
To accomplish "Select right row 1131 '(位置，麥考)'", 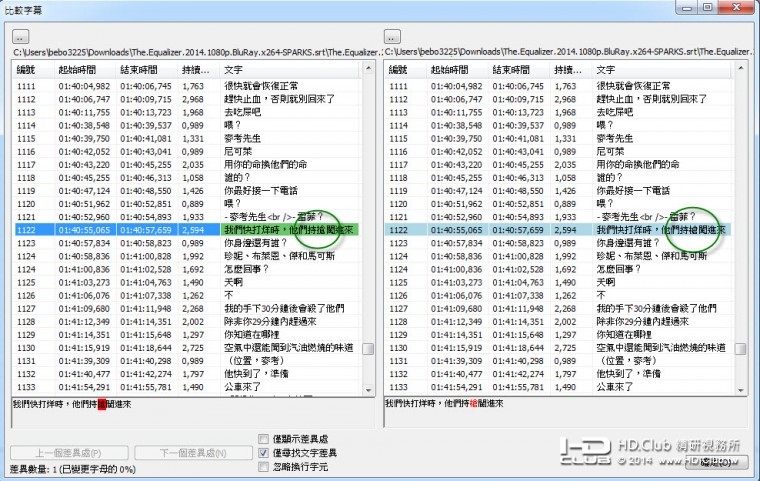I will tap(559, 361).
